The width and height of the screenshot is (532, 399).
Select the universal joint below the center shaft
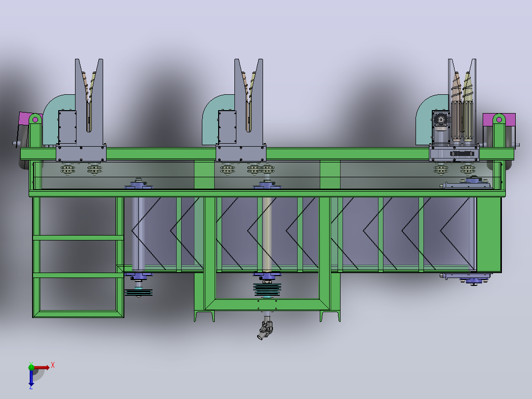[266, 330]
